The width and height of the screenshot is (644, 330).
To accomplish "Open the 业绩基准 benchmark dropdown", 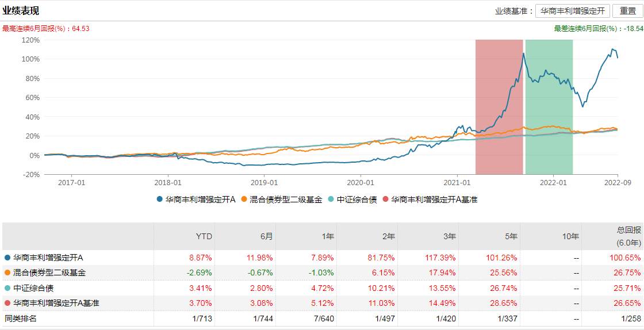I will 572,11.
